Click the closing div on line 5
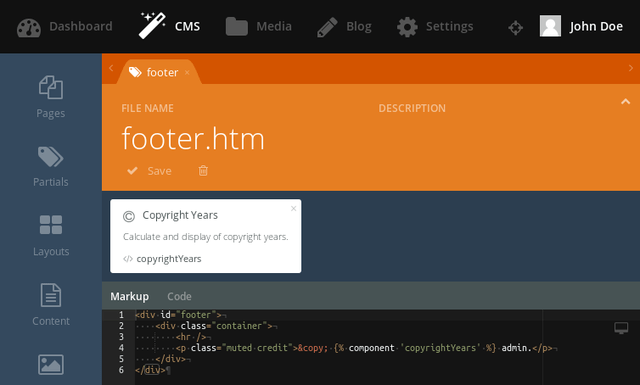 point(170,359)
